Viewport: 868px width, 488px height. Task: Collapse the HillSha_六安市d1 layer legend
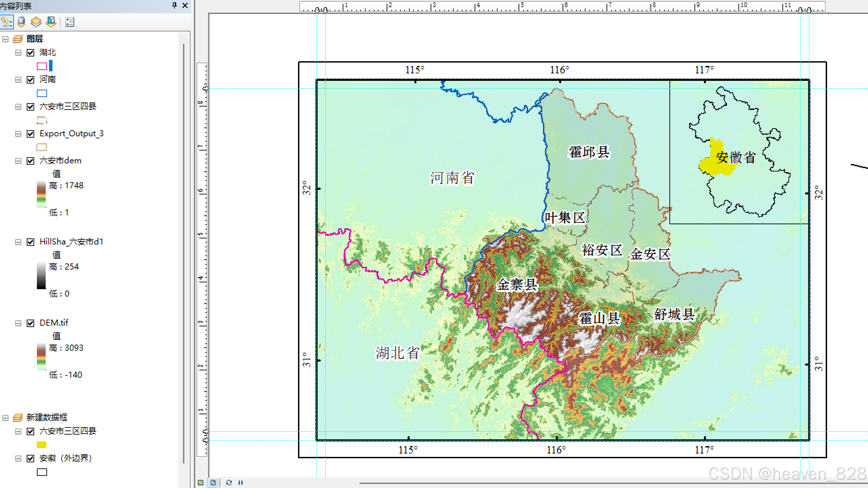(18, 242)
